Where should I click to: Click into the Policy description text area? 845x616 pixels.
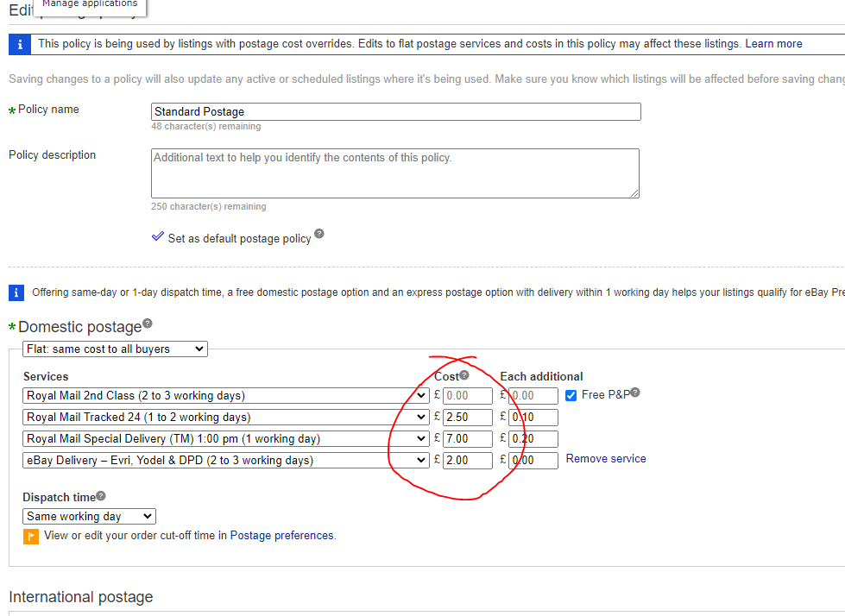click(x=395, y=173)
